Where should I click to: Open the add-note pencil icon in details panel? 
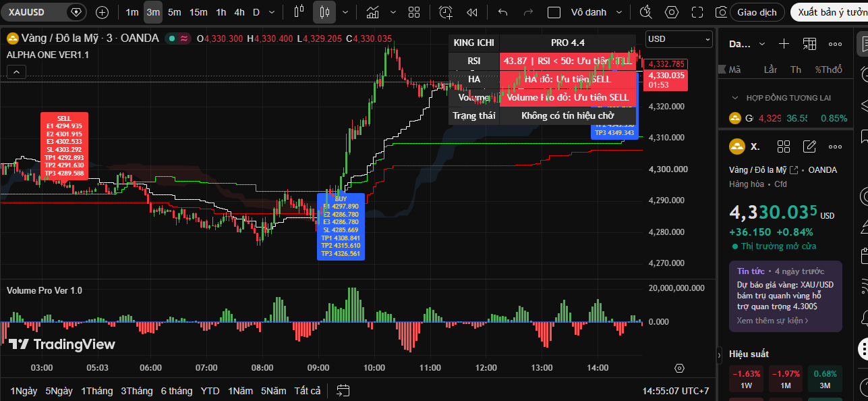809,146
